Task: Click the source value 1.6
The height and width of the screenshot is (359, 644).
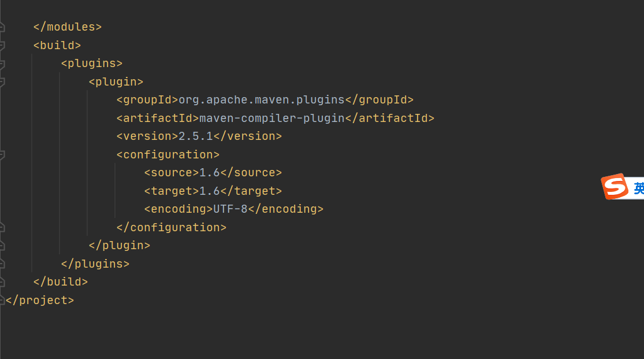Action: click(210, 173)
